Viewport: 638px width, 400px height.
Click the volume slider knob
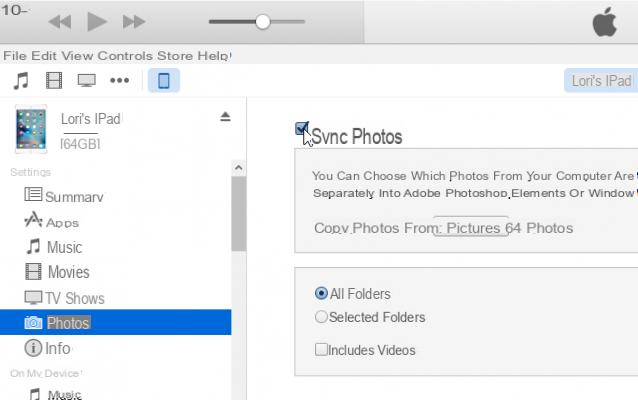tap(263, 22)
